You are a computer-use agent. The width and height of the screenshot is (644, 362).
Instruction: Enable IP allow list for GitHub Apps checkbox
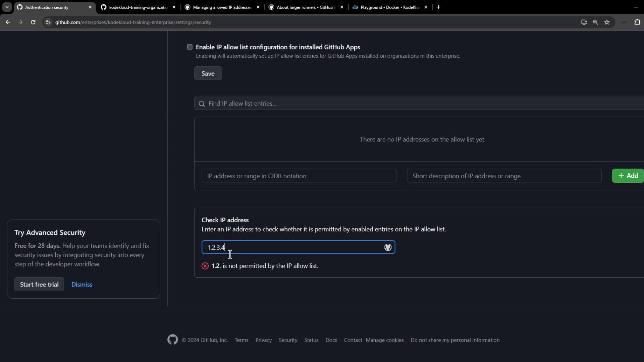[x=190, y=47]
